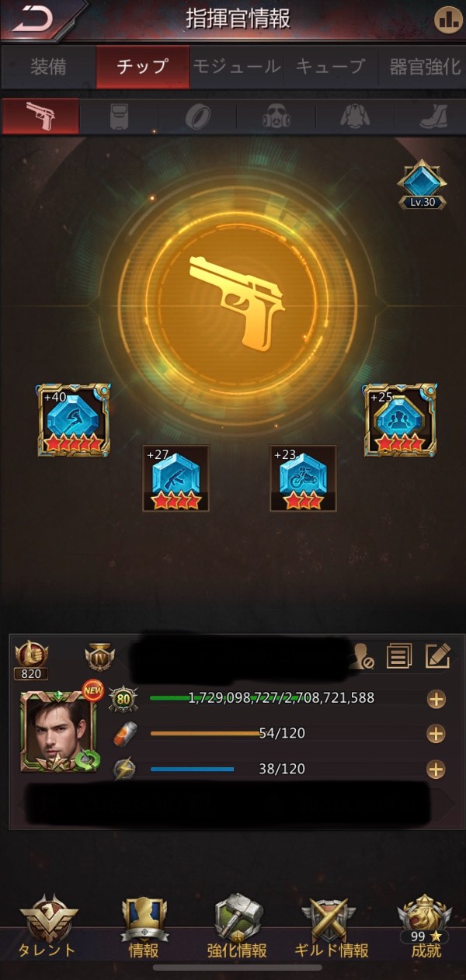Open the +27 rifle chip

[176, 478]
